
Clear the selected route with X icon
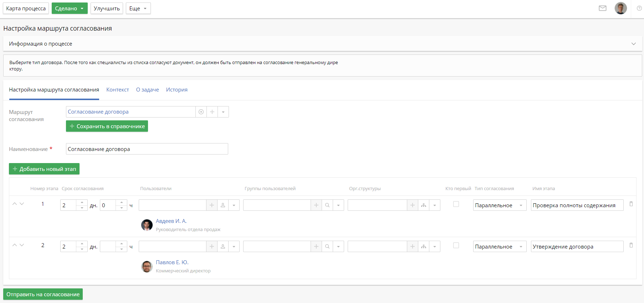[x=201, y=112]
